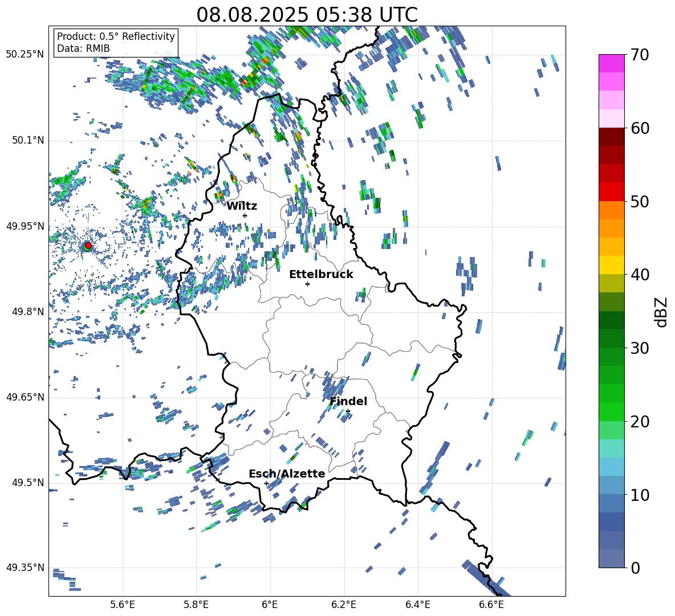Click the orange colorbar segment below 50
The image size is (675, 616).
(x=612, y=210)
